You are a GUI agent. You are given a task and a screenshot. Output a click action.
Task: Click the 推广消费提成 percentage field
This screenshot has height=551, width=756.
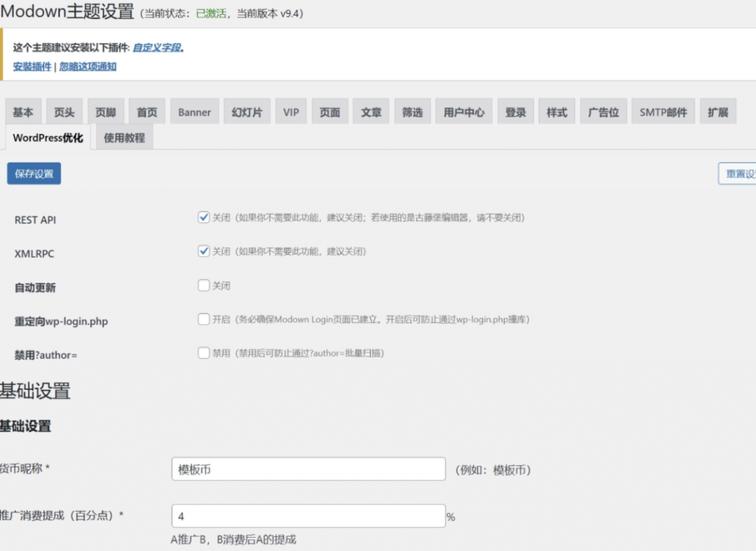309,516
